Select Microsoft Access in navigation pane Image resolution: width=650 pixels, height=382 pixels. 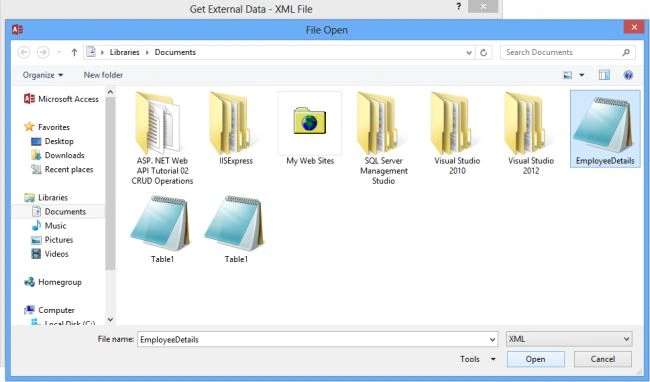(x=61, y=99)
